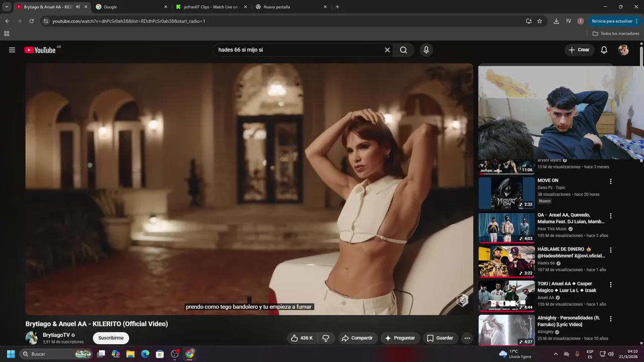Switch to jerfran07 Clips tab
The image size is (644, 362).
[211, 7]
